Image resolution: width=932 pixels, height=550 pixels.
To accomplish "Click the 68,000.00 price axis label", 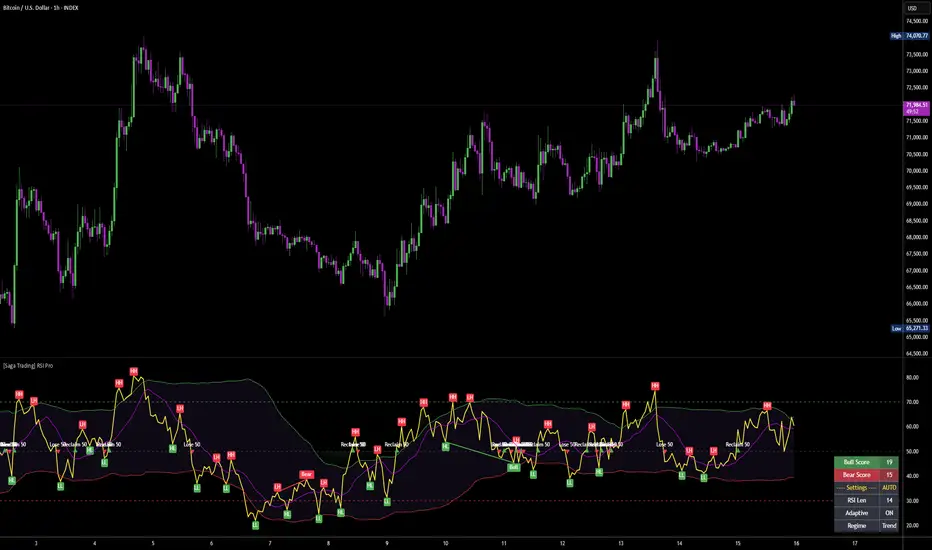I will click(917, 237).
